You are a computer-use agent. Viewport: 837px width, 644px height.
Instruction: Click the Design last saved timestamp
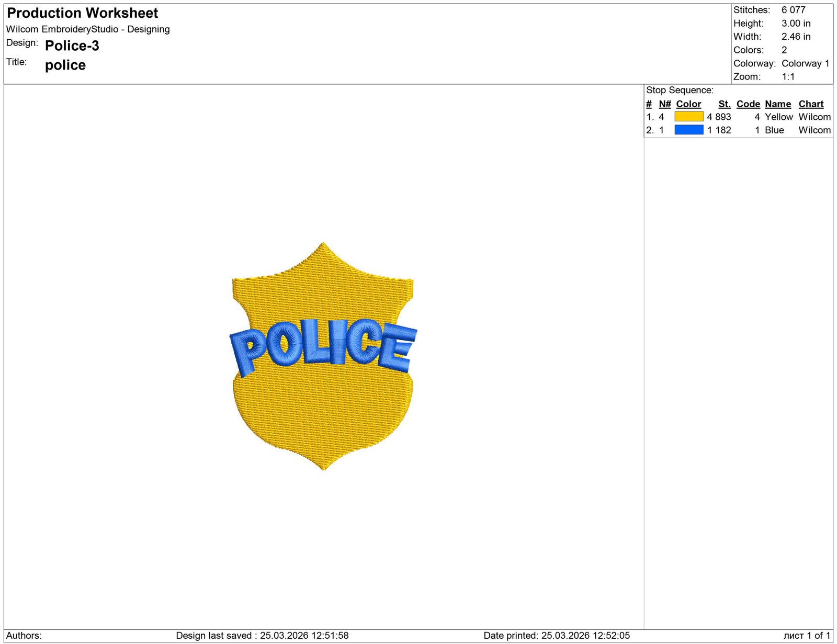(x=262, y=636)
